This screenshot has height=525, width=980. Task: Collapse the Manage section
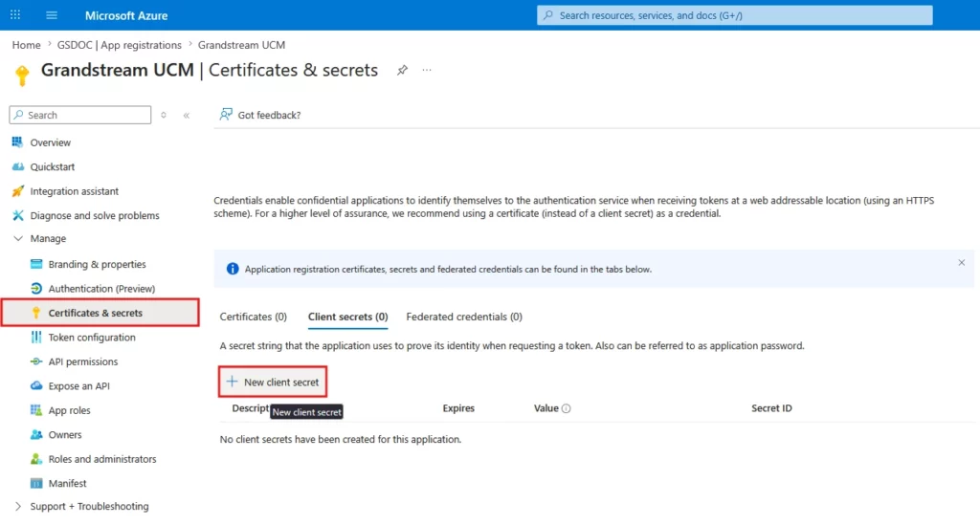click(17, 238)
